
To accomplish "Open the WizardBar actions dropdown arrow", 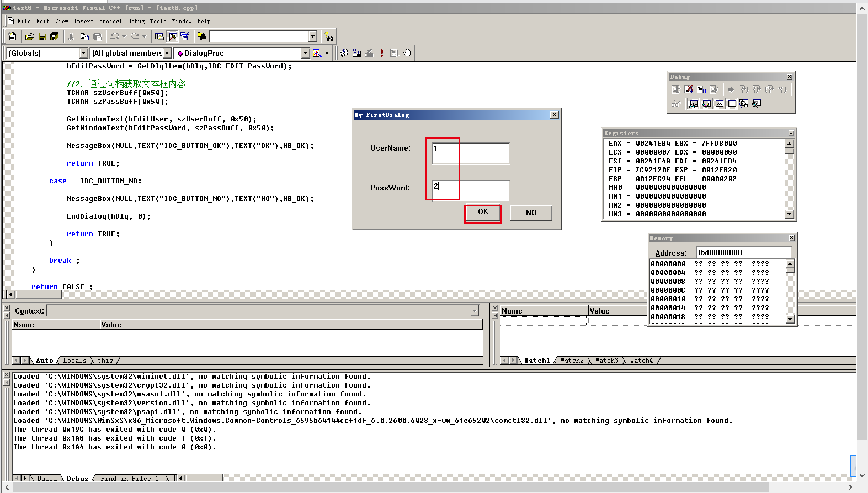I will pos(327,53).
